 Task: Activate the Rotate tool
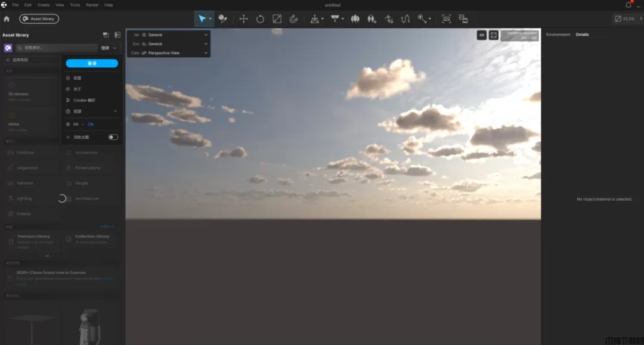pyautogui.click(x=260, y=19)
